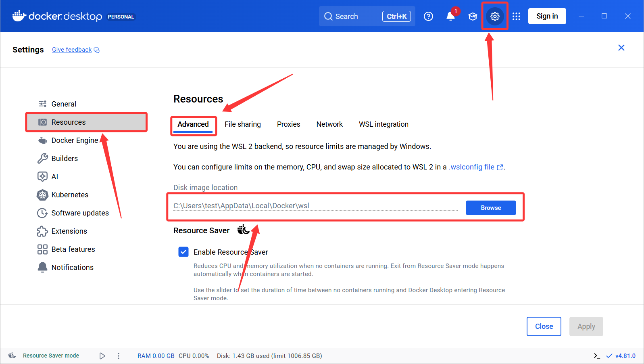
Task: Click the Builders wrench icon in sidebar
Action: [42, 159]
